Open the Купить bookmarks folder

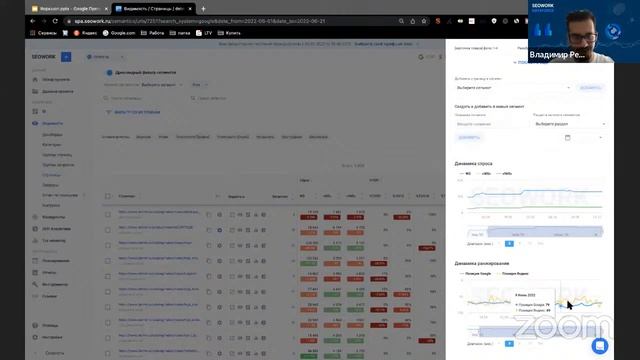coord(229,33)
